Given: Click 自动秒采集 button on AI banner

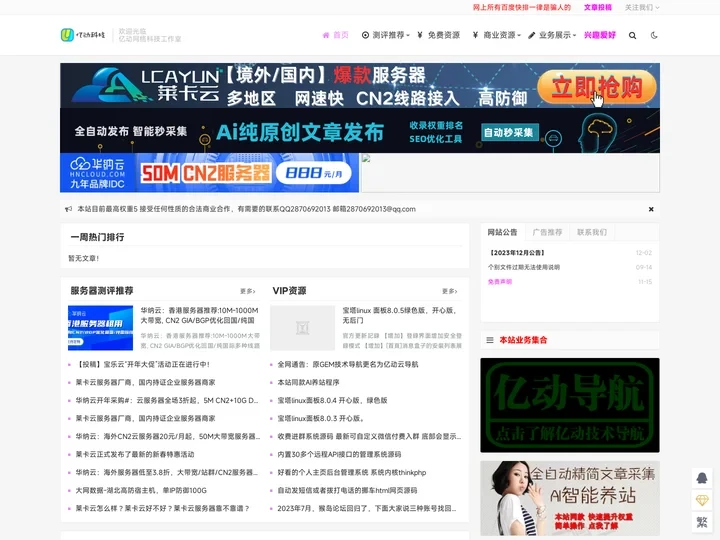Looking at the screenshot, I should pyautogui.click(x=508, y=133).
